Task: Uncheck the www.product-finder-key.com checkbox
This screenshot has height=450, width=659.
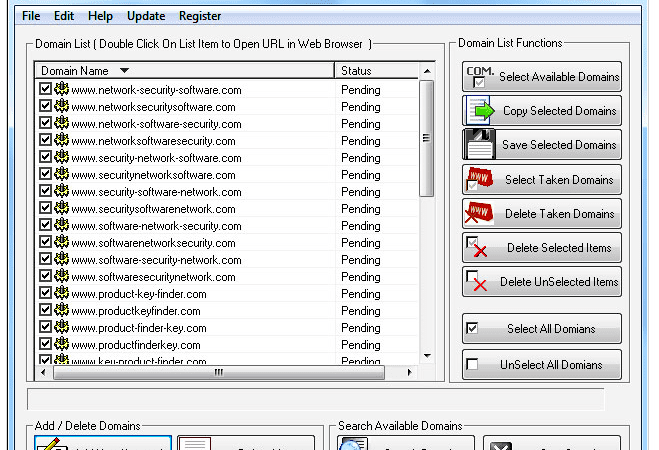Action: 45,327
